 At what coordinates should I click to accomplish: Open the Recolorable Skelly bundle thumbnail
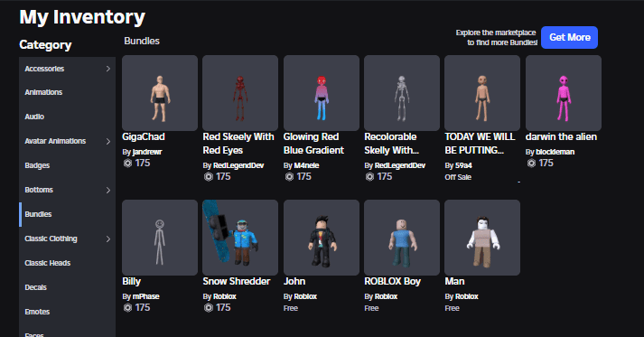402,93
